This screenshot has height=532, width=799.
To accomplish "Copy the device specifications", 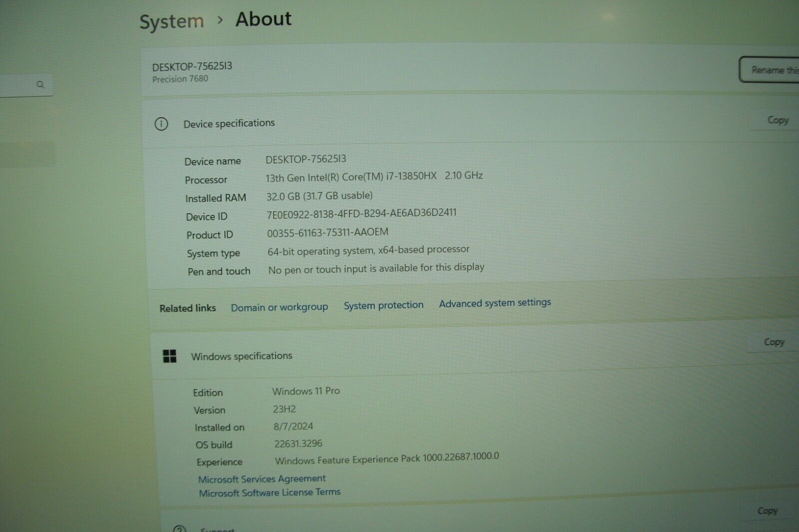I will click(778, 120).
